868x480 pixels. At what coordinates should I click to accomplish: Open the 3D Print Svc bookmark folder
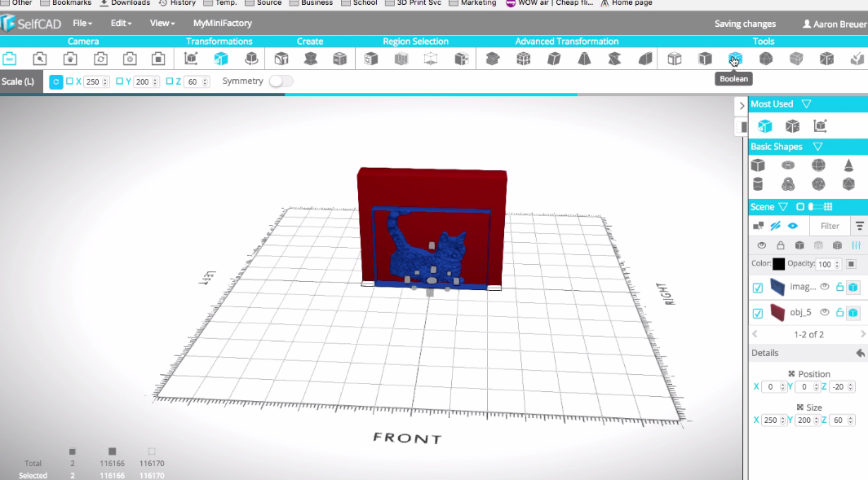(x=413, y=2)
